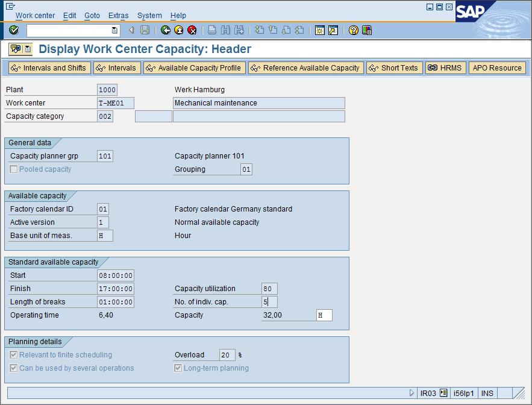Click the yellow Exit icon

click(179, 30)
